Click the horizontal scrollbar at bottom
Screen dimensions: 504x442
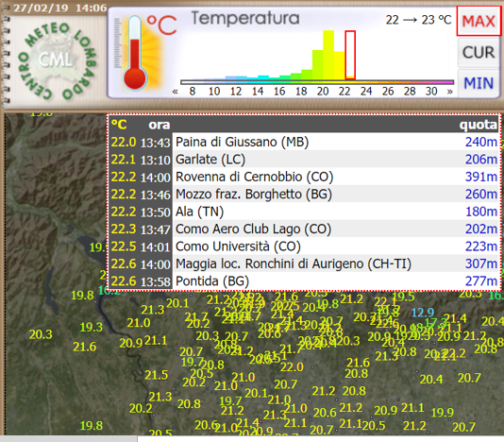click(69, 439)
